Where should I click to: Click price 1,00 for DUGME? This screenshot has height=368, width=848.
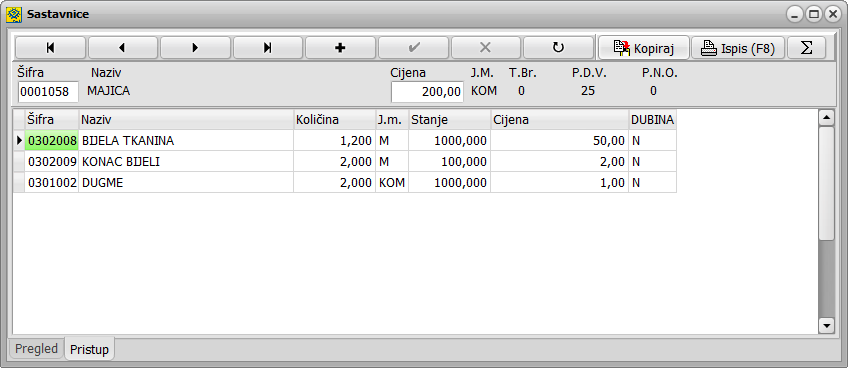tap(559, 182)
